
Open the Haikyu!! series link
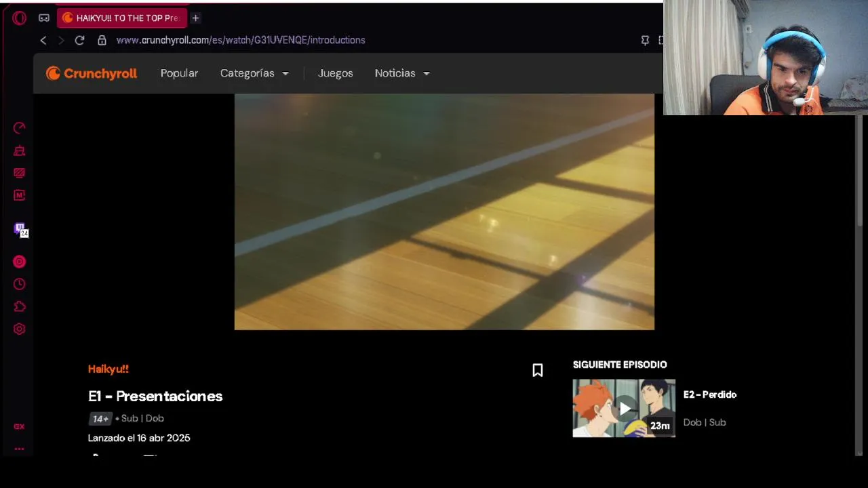[108, 369]
